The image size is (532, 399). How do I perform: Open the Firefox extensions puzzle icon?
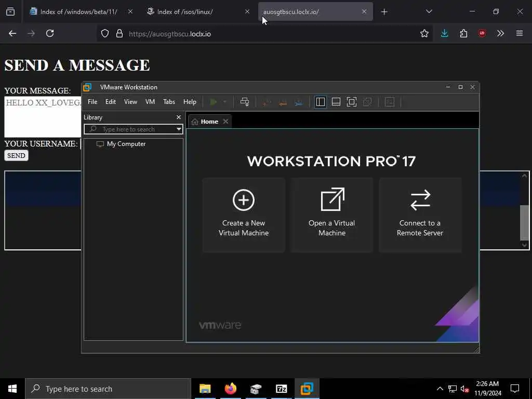(463, 33)
